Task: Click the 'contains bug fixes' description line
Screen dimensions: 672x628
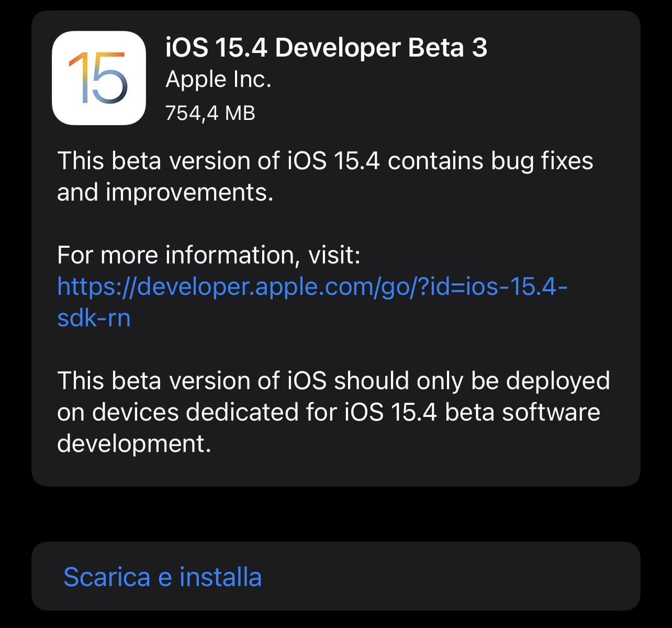Action: 490,160
